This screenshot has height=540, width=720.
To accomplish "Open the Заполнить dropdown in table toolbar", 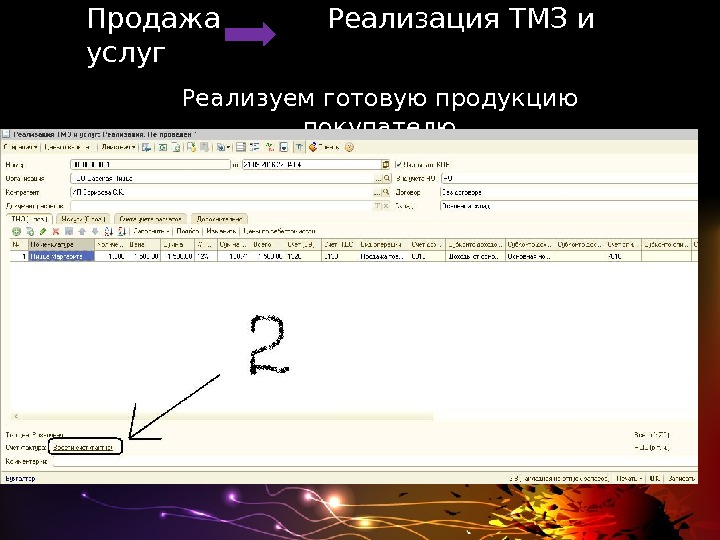I will (x=151, y=231).
